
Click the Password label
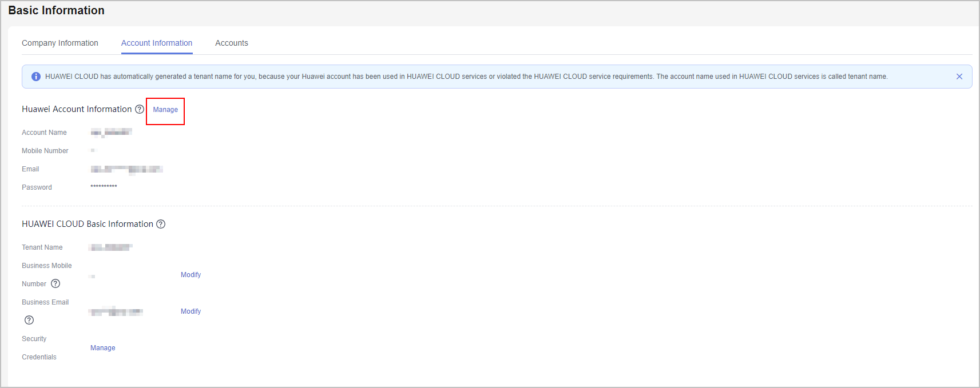click(37, 187)
